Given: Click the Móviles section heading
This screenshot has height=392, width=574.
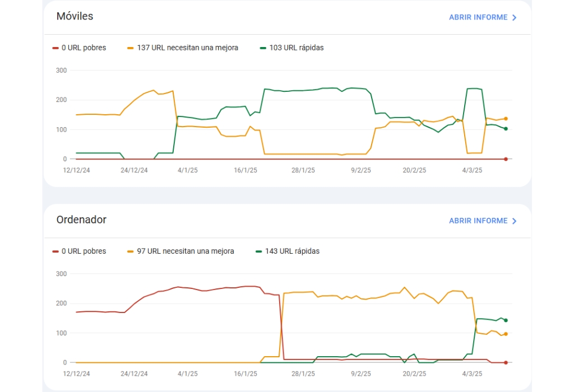Looking at the screenshot, I should [x=75, y=16].
